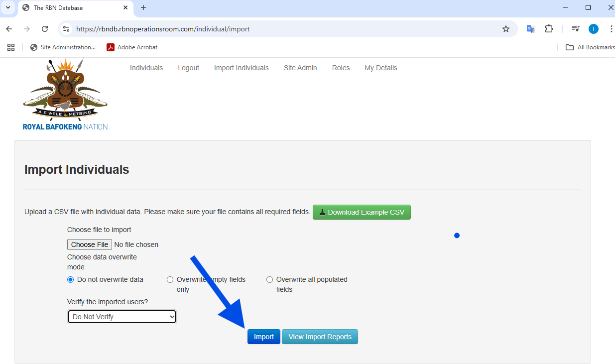Reload the page with the refresh icon
Viewport: 615px width, 364px height.
coord(45,29)
